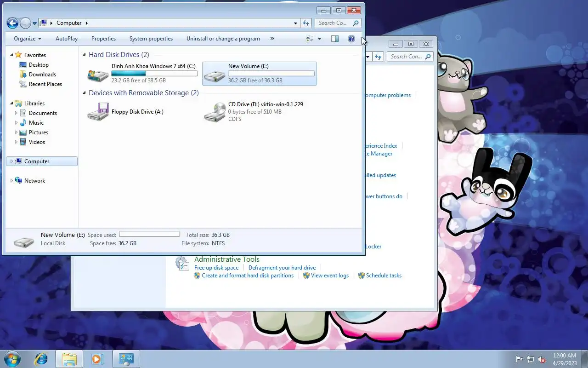Expand the Network node arrow
Image resolution: width=588 pixels, height=368 pixels.
(12, 181)
